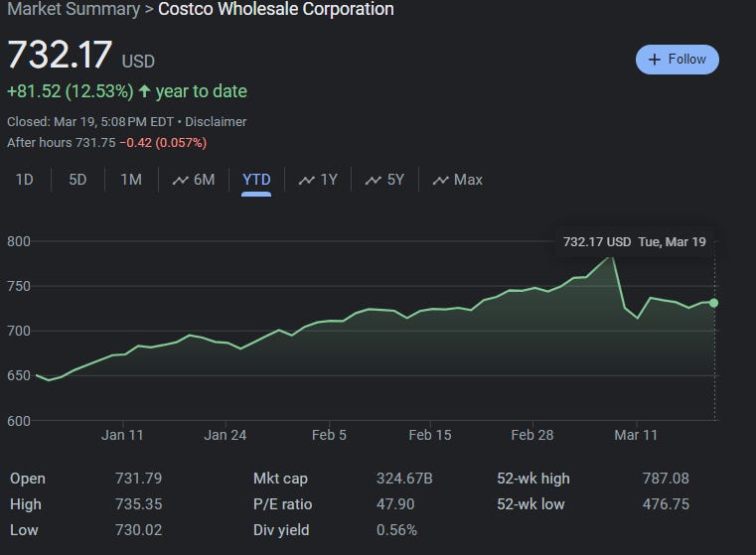Click the trend icon beside Max
Screen dimensions: 756x555
440,180
